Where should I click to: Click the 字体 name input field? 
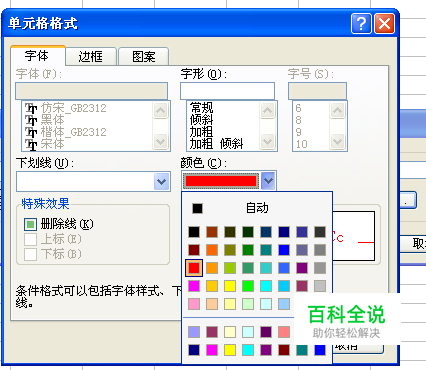tap(91, 91)
